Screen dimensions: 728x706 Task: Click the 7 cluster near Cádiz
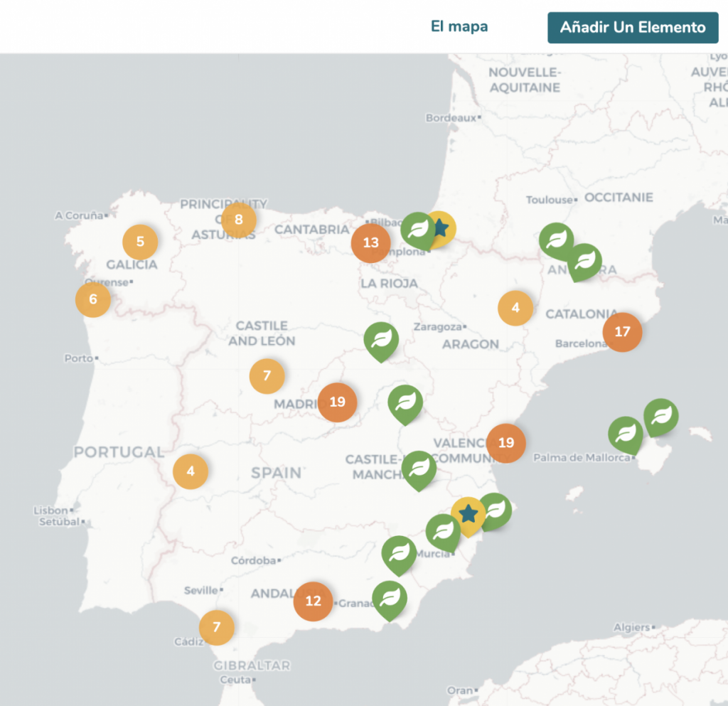click(x=217, y=628)
